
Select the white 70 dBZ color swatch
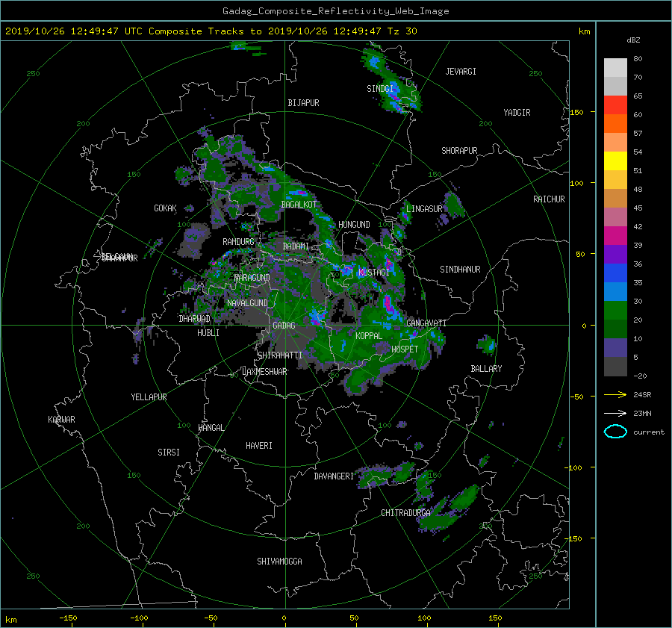(615, 68)
